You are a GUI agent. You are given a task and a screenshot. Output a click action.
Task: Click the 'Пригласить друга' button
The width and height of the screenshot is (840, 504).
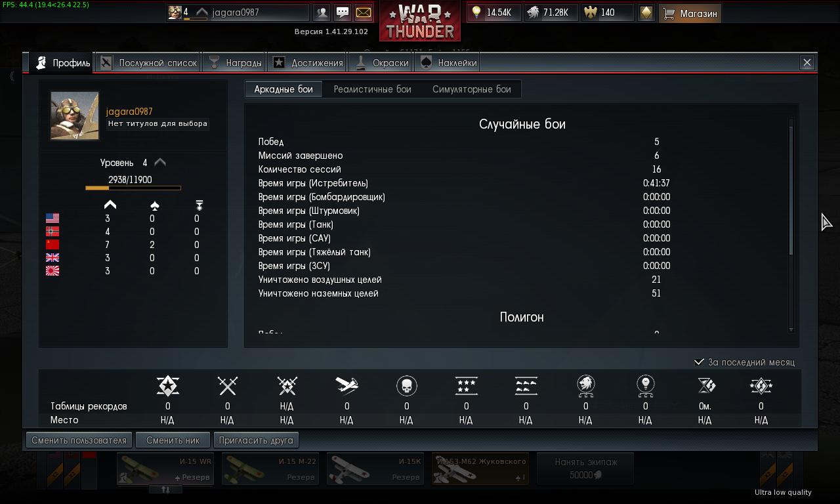[x=255, y=440]
